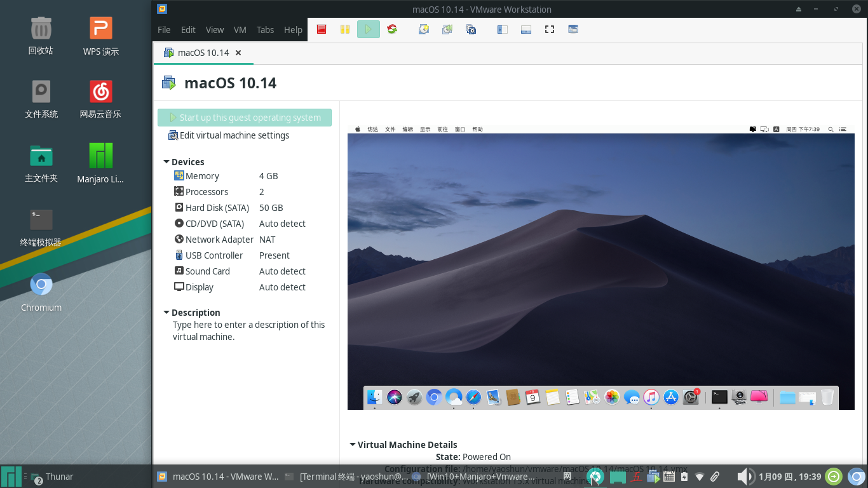
Task: Open the Tabs menu
Action: pos(265,30)
